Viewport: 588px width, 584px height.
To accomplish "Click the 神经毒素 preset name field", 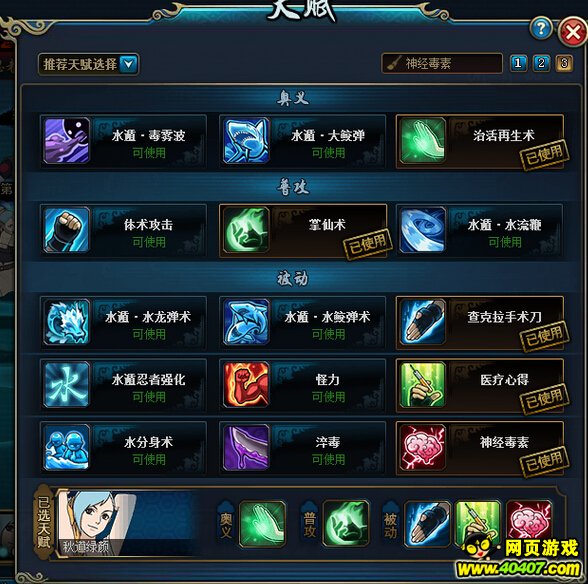I will click(442, 63).
